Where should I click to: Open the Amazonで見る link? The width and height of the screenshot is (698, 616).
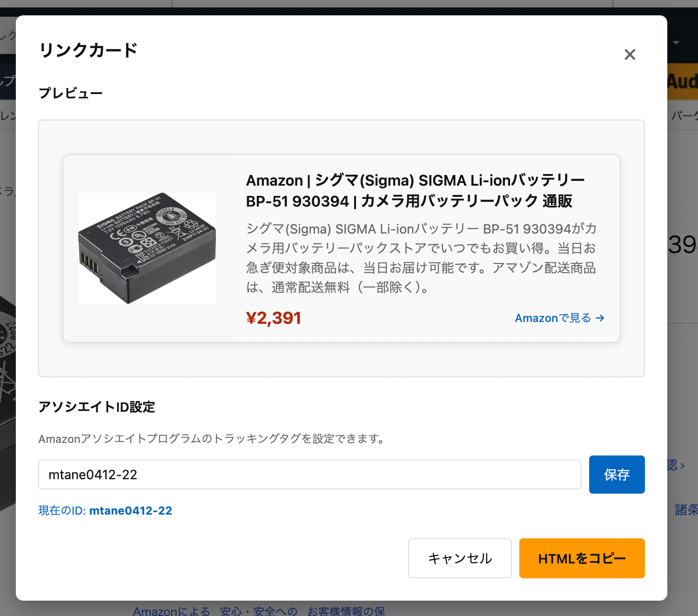[x=559, y=318]
